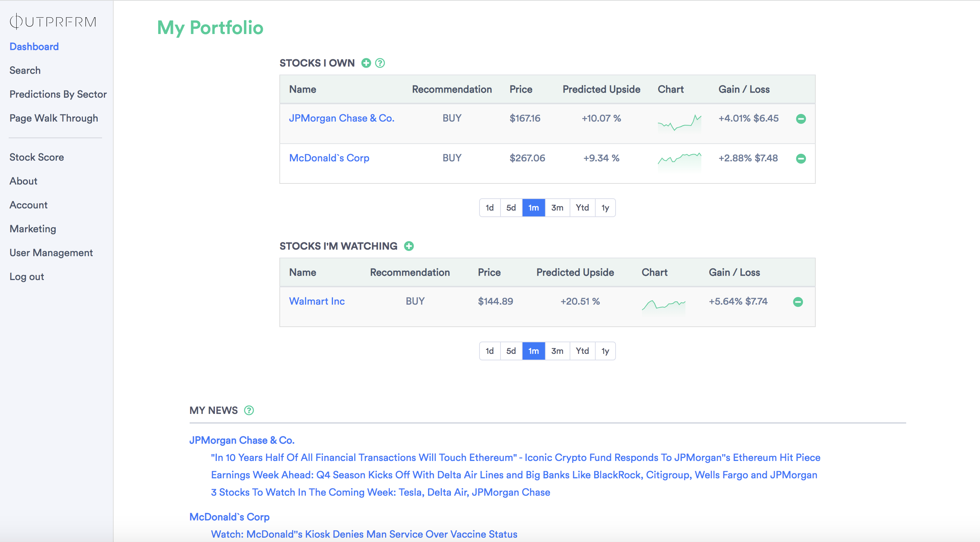Select 1d range for watched stocks

tap(490, 351)
